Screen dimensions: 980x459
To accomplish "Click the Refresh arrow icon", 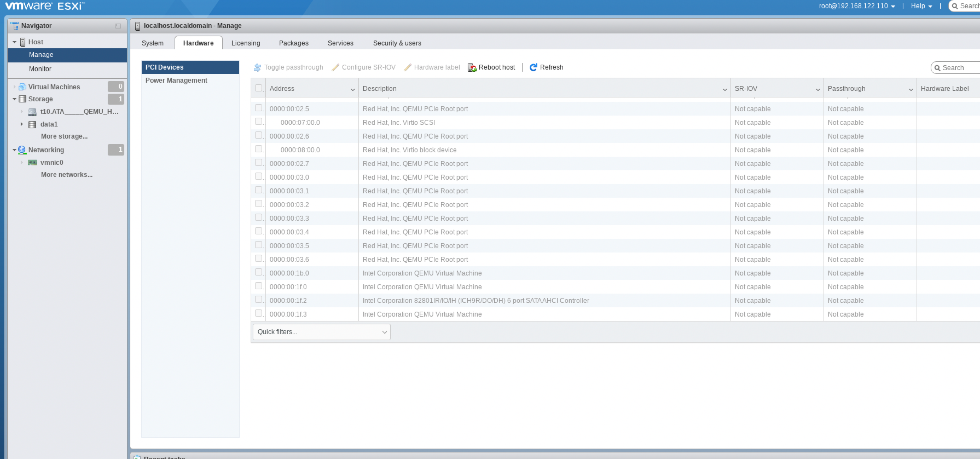I will tap(534, 67).
